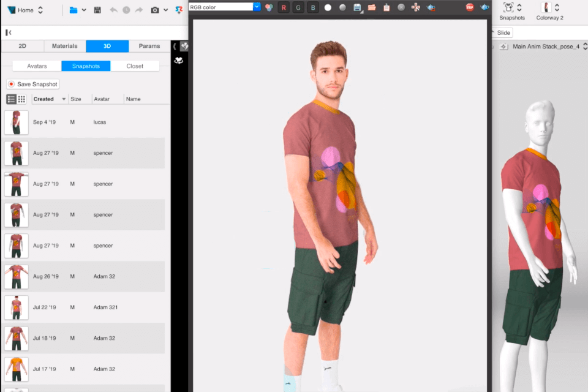Click the pose icon beside Main Anim Stack
The height and width of the screenshot is (392, 588).
click(x=503, y=47)
